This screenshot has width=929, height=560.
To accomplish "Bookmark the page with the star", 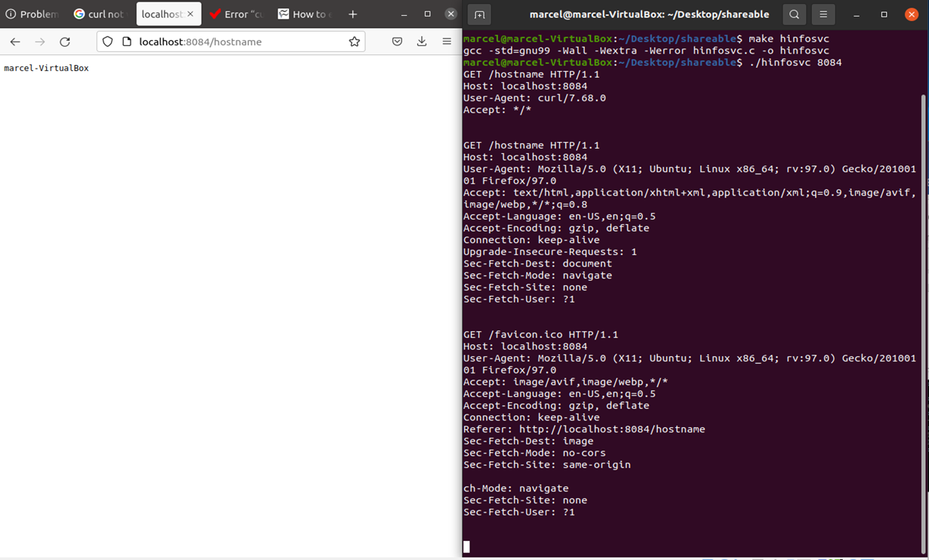I will pyautogui.click(x=354, y=42).
